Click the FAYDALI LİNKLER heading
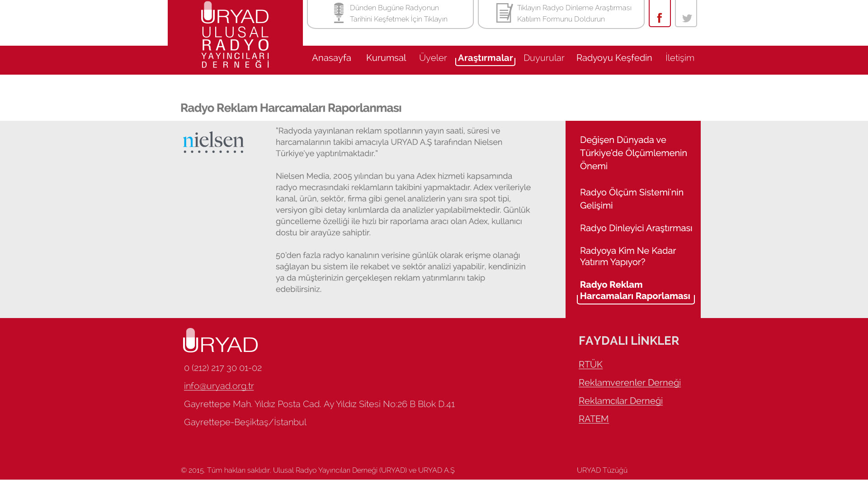Viewport: 868px width, 480px height. [x=629, y=341]
